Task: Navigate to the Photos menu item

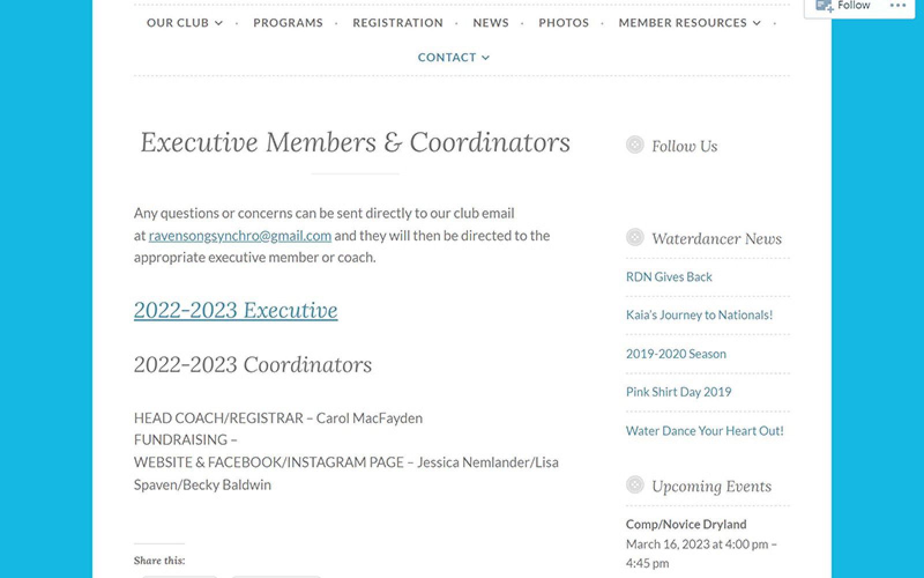Action: pyautogui.click(x=564, y=23)
